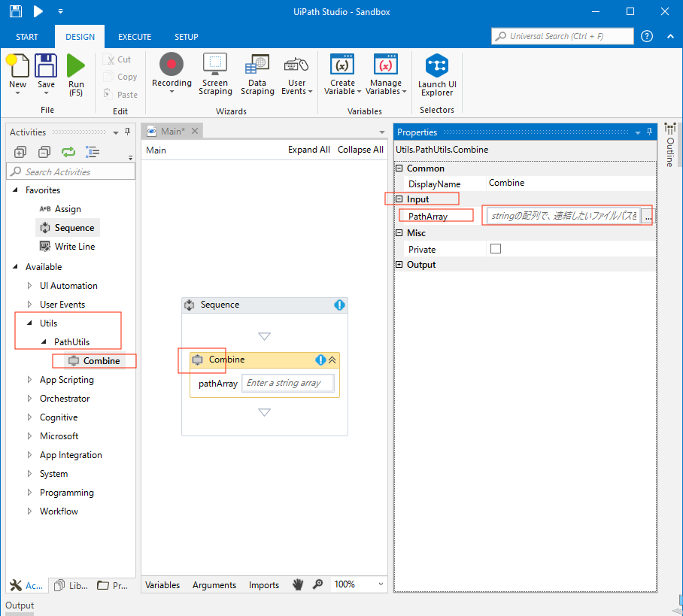Toggle the Private checkbox
Image resolution: width=683 pixels, height=616 pixels.
click(x=495, y=249)
